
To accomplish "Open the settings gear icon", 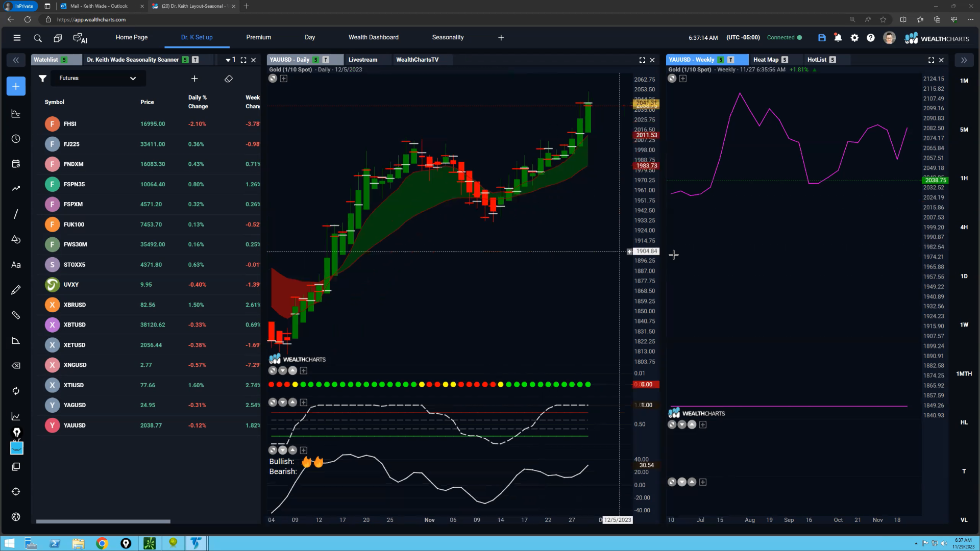I will (x=854, y=38).
